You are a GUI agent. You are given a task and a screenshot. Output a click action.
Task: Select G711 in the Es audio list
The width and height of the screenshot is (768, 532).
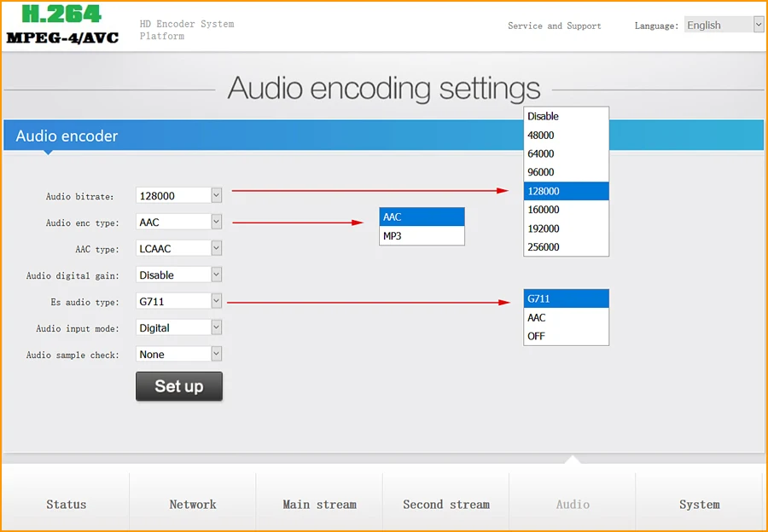[x=567, y=298]
